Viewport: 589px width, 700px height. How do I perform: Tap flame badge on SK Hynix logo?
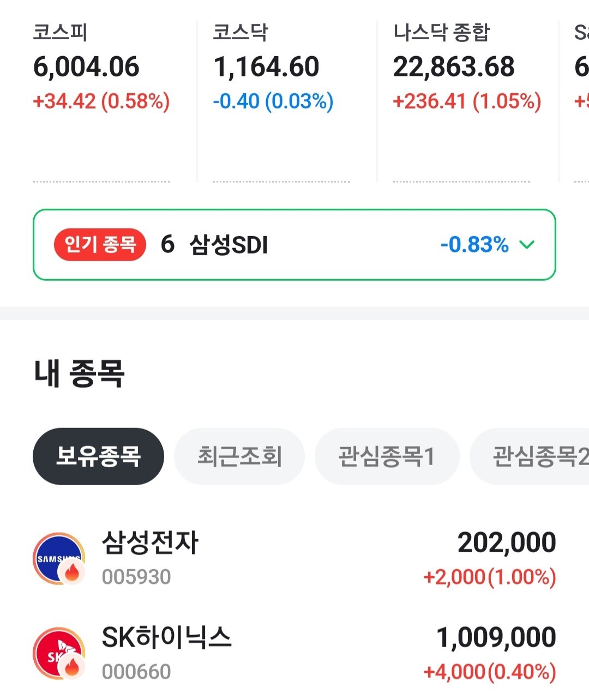click(x=72, y=667)
